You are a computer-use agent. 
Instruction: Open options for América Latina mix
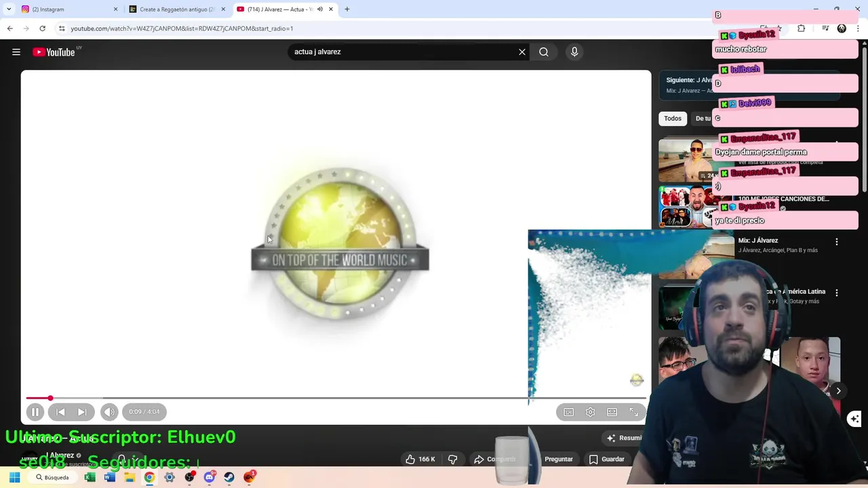point(837,293)
